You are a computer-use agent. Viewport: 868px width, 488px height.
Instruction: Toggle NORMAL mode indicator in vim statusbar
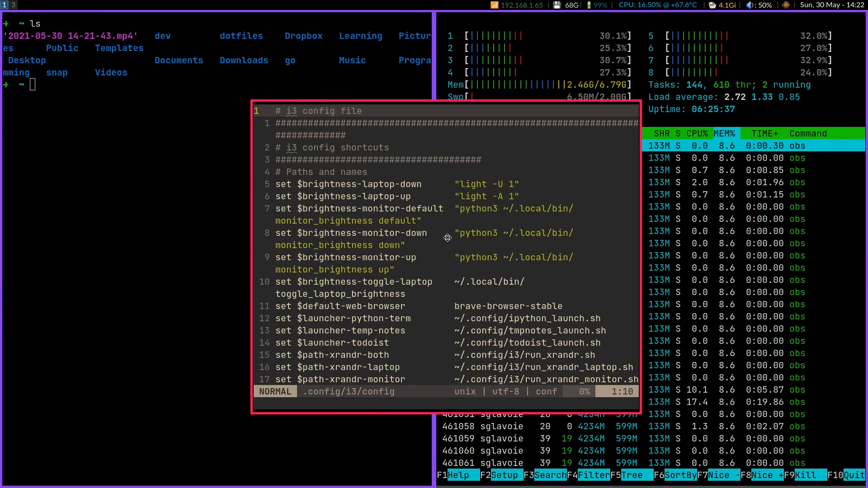(275, 391)
